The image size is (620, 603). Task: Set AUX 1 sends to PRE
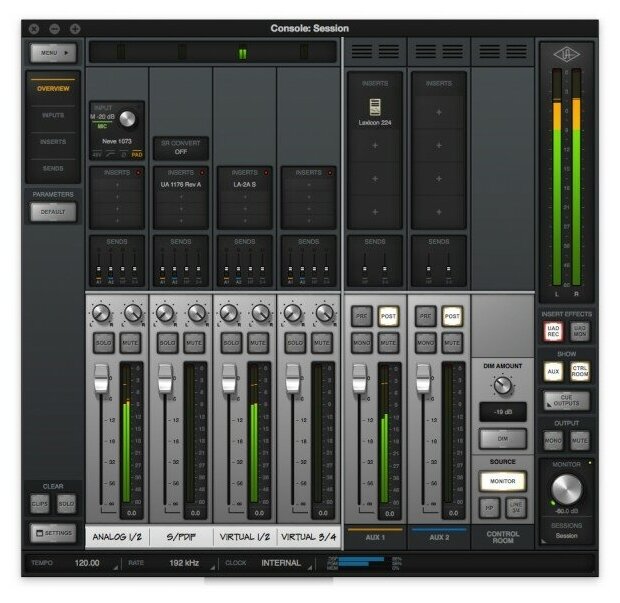[362, 316]
